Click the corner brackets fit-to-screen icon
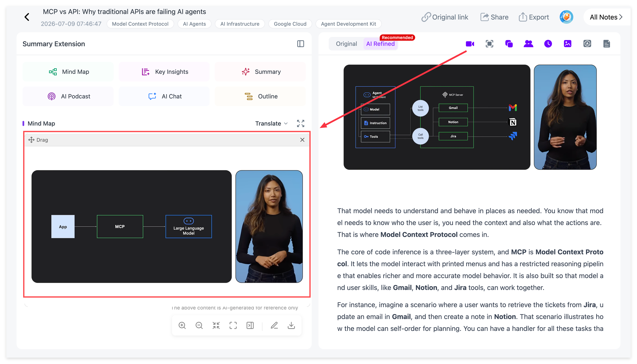637x364 pixels. click(x=233, y=325)
